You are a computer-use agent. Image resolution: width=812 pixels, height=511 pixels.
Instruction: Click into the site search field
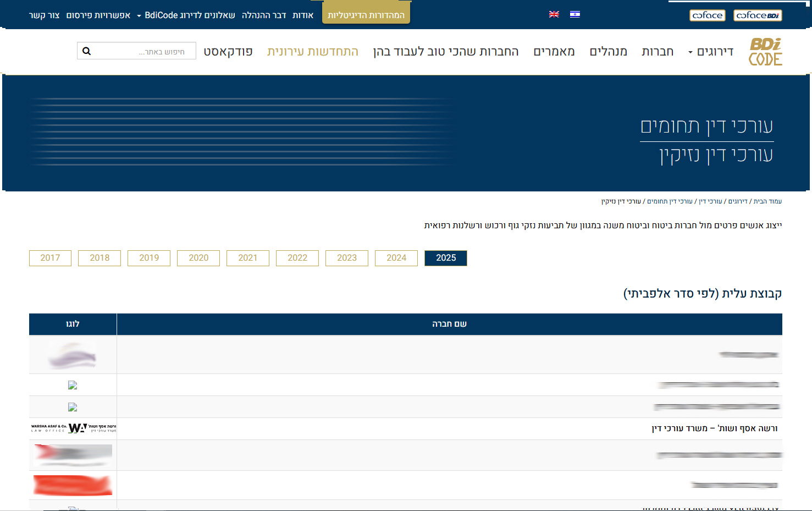coord(143,51)
